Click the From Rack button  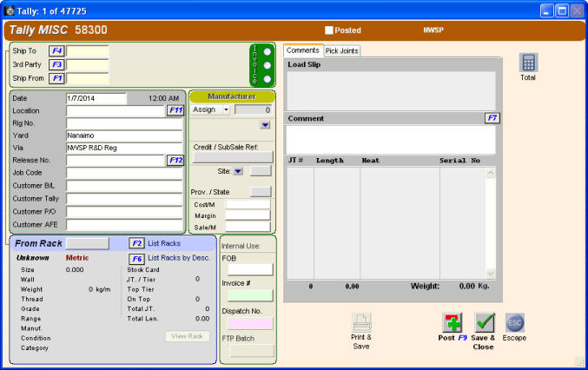88,243
